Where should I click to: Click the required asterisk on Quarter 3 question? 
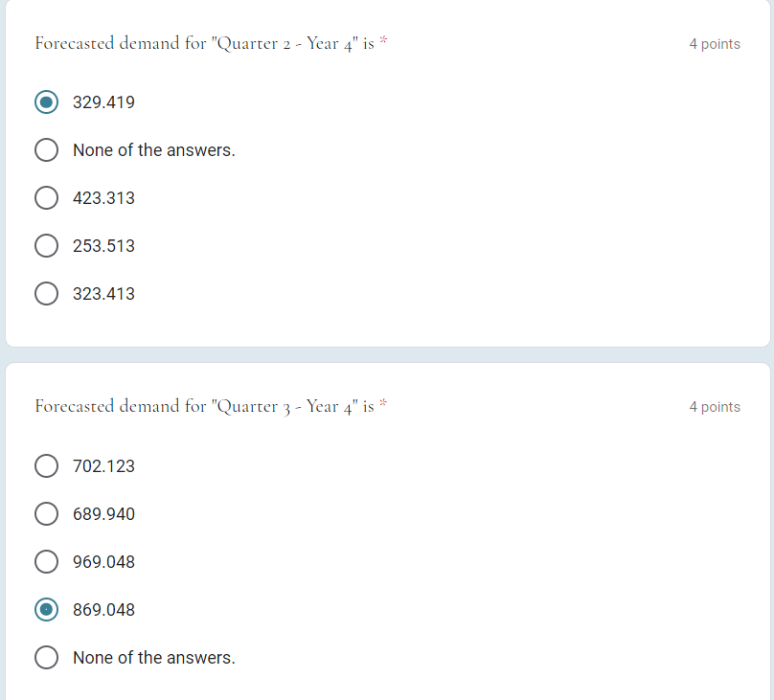pos(383,402)
